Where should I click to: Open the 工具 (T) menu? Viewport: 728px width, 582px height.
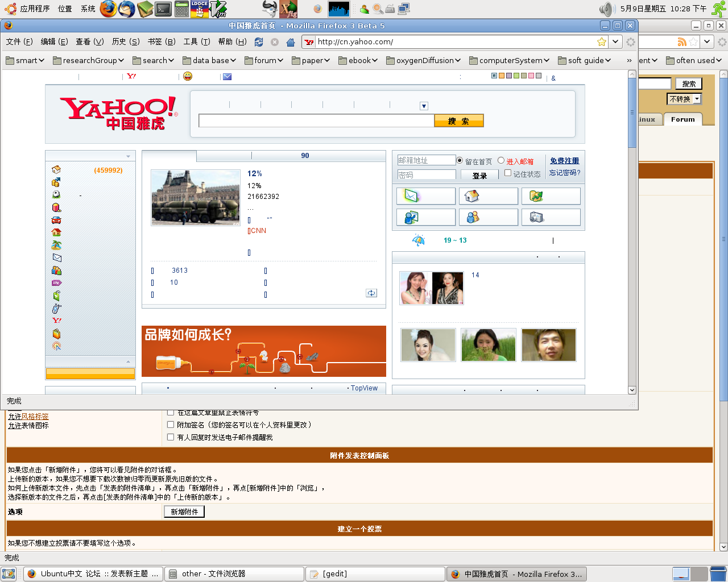tap(197, 41)
